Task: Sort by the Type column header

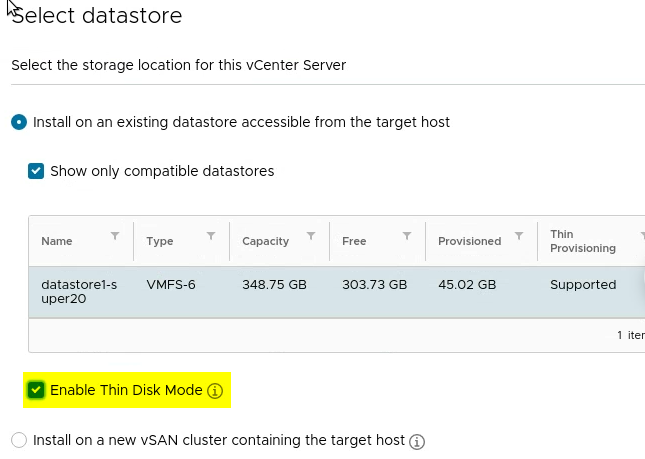Action: coord(160,241)
